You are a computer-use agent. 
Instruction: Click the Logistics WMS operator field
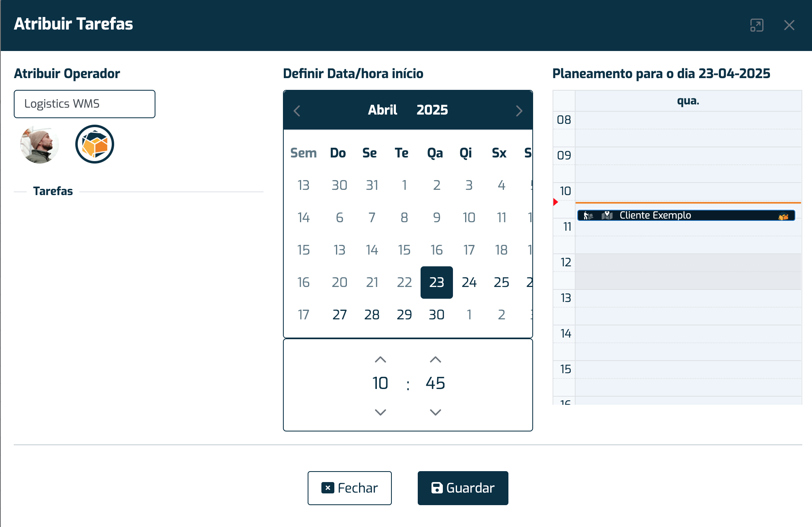point(85,104)
